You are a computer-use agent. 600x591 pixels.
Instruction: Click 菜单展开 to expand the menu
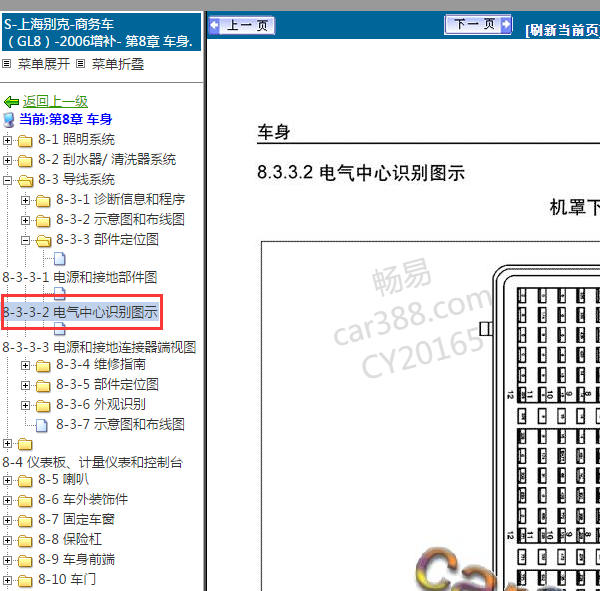44,64
